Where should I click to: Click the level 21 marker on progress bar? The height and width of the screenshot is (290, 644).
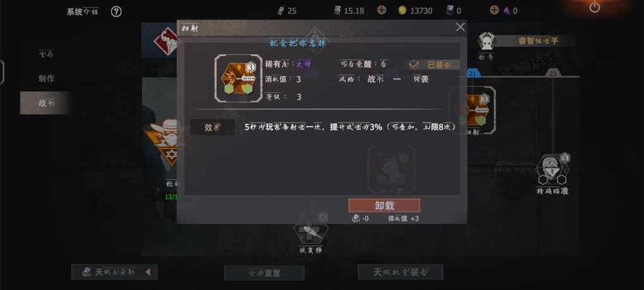pos(473,73)
